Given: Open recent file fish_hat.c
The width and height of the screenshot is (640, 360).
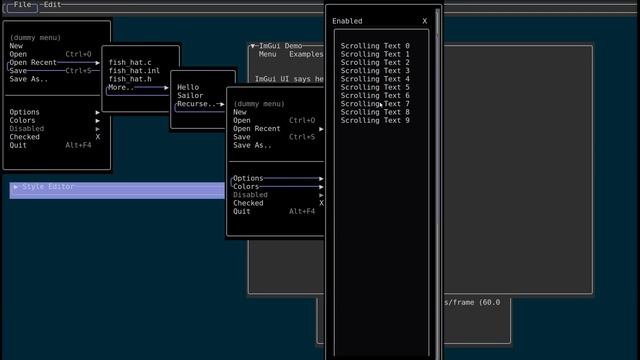Looking at the screenshot, I should [130, 62].
